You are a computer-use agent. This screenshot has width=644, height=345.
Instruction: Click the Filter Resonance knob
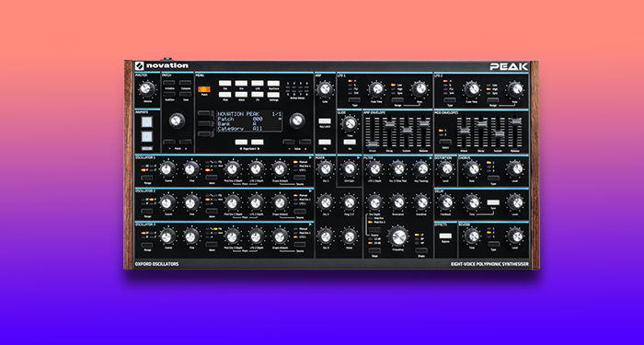point(397,202)
